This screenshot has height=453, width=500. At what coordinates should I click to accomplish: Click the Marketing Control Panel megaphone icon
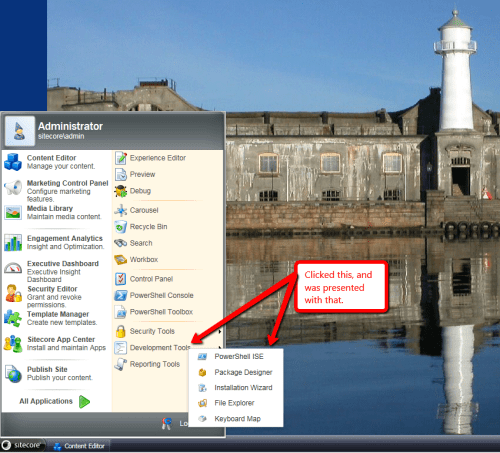click(13, 187)
